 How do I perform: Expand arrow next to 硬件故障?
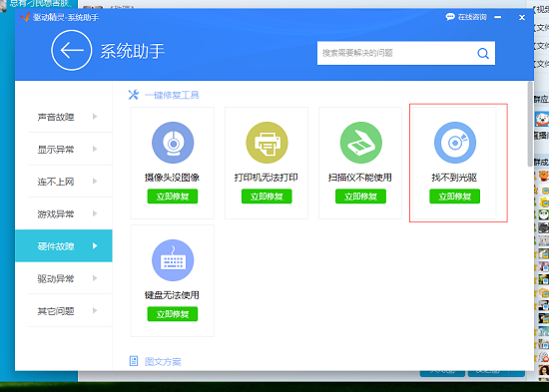pyautogui.click(x=95, y=246)
